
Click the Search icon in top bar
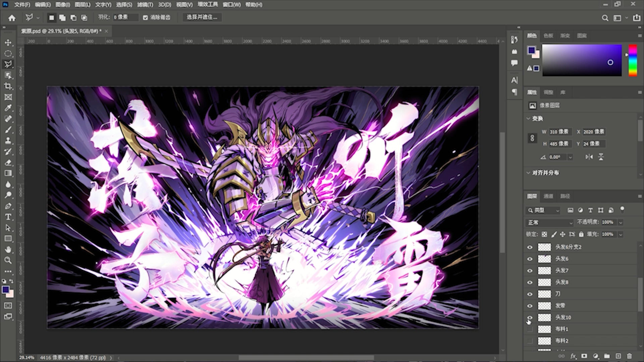pyautogui.click(x=605, y=18)
